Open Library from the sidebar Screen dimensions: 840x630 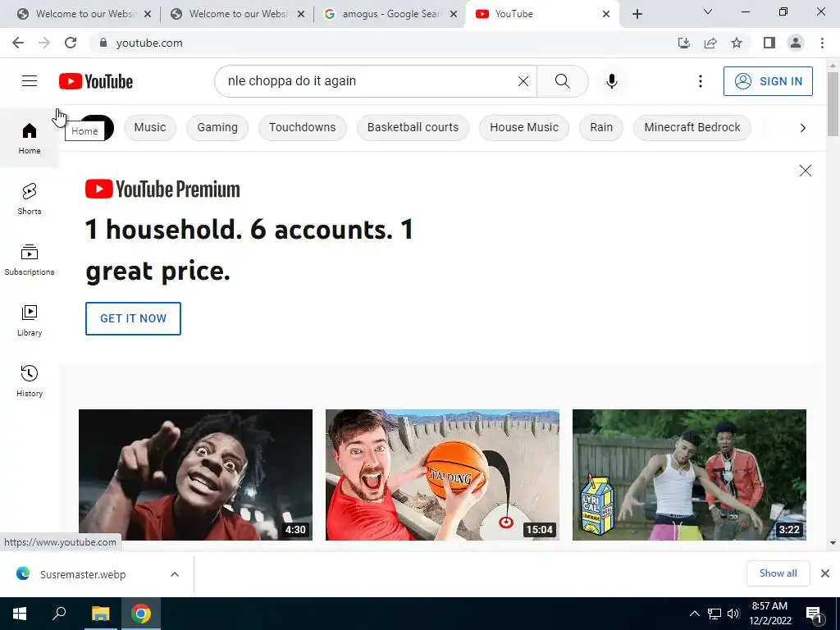[x=30, y=321]
